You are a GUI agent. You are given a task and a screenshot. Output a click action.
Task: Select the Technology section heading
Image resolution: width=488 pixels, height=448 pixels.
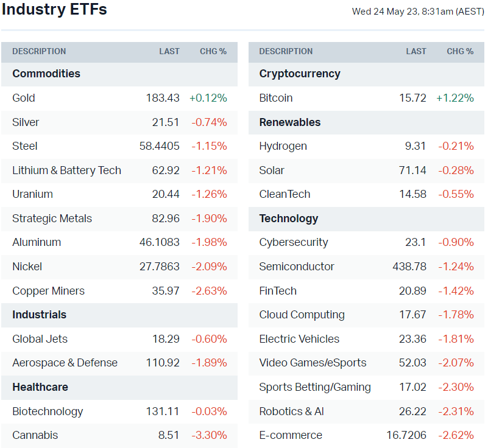coord(289,219)
